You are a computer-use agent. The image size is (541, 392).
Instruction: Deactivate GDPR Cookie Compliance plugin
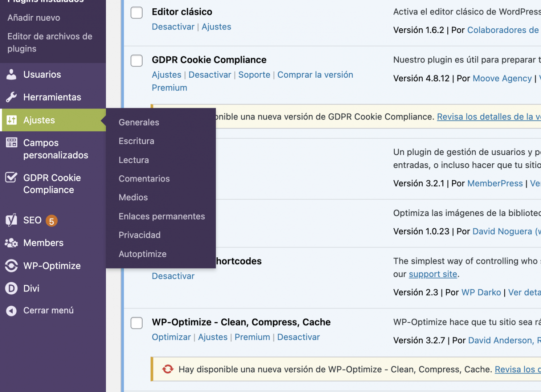210,75
